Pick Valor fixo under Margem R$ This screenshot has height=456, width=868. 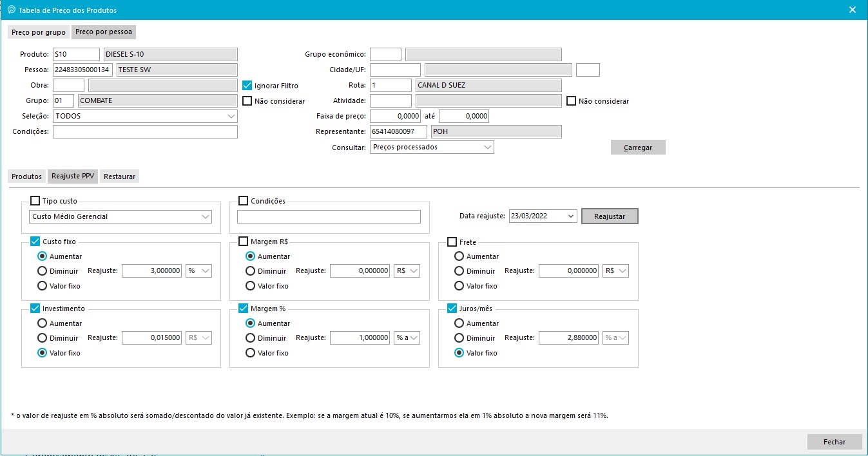coord(251,286)
